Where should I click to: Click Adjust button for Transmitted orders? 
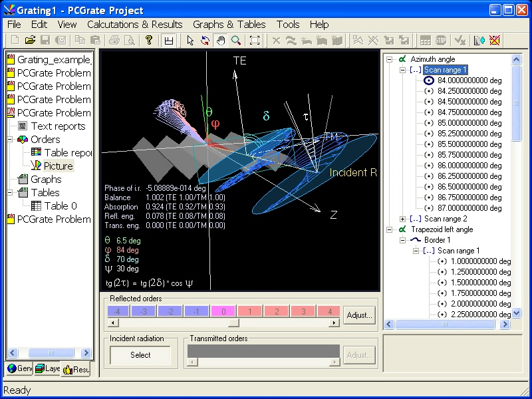point(359,355)
